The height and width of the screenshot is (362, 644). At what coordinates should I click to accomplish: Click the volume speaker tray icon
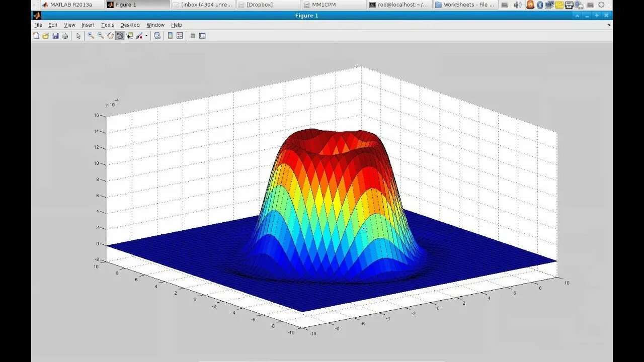518,5
